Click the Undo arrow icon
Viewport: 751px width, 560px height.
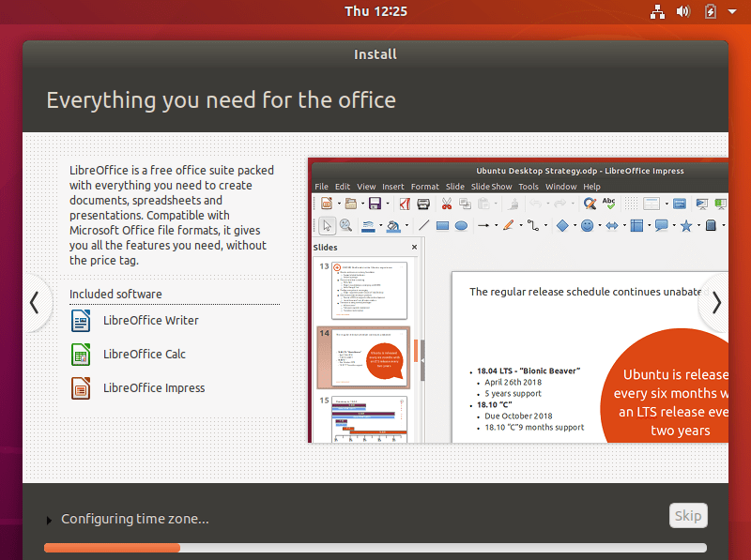[535, 204]
